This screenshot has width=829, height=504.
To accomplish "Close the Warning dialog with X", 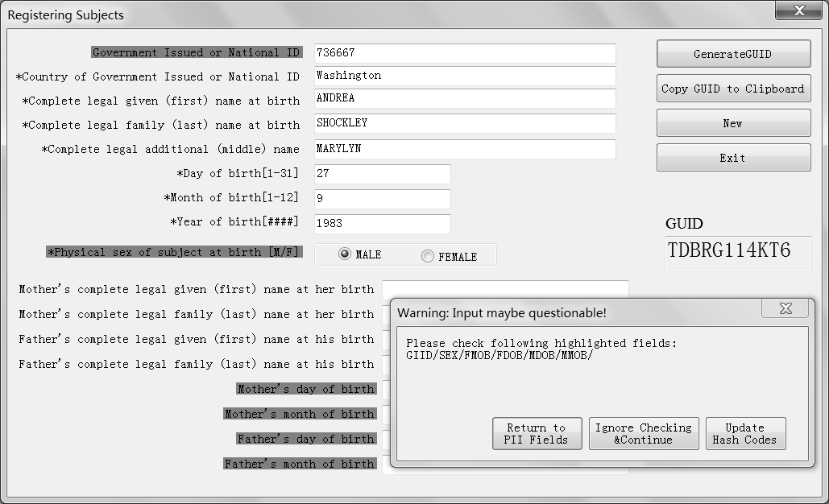I will click(x=785, y=308).
